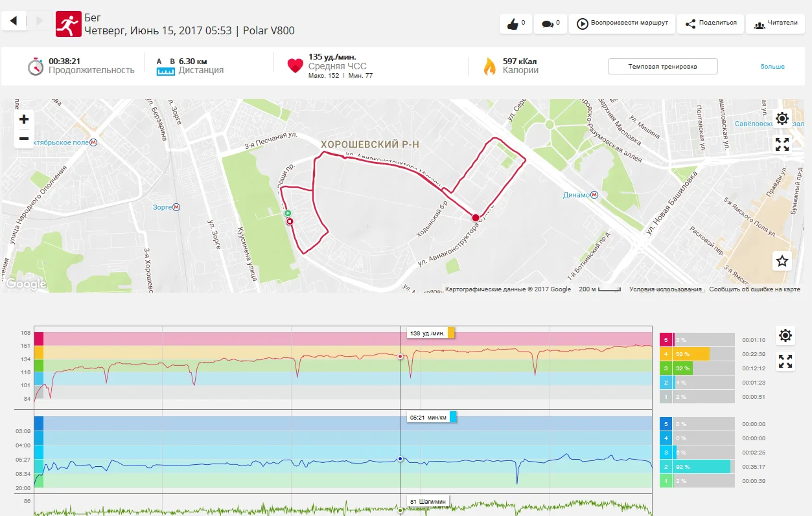The width and height of the screenshot is (812, 516).
Task: Click the red route end marker
Action: [x=290, y=221]
